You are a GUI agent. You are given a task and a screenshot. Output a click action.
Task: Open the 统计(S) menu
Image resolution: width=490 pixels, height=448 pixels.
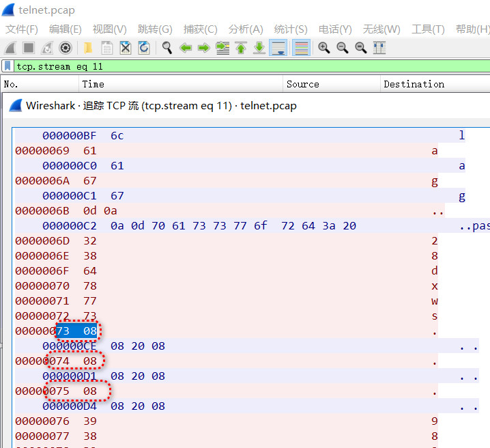[x=291, y=29]
